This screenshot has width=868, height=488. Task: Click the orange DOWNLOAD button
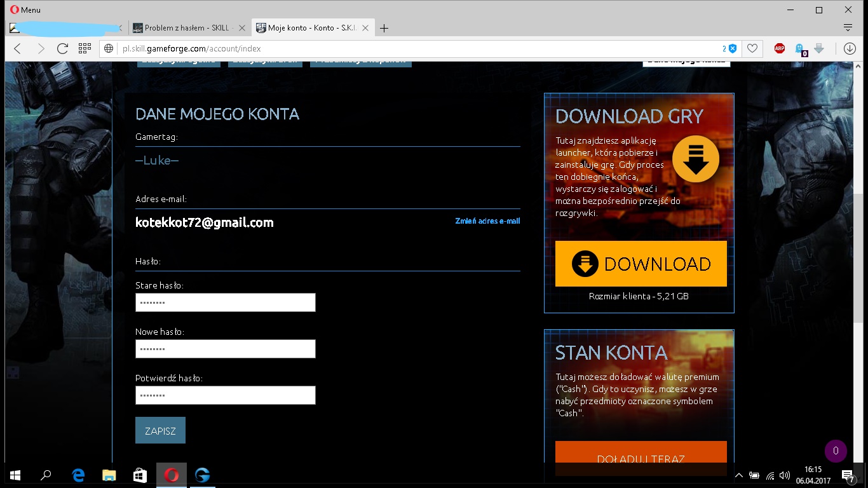click(x=641, y=264)
